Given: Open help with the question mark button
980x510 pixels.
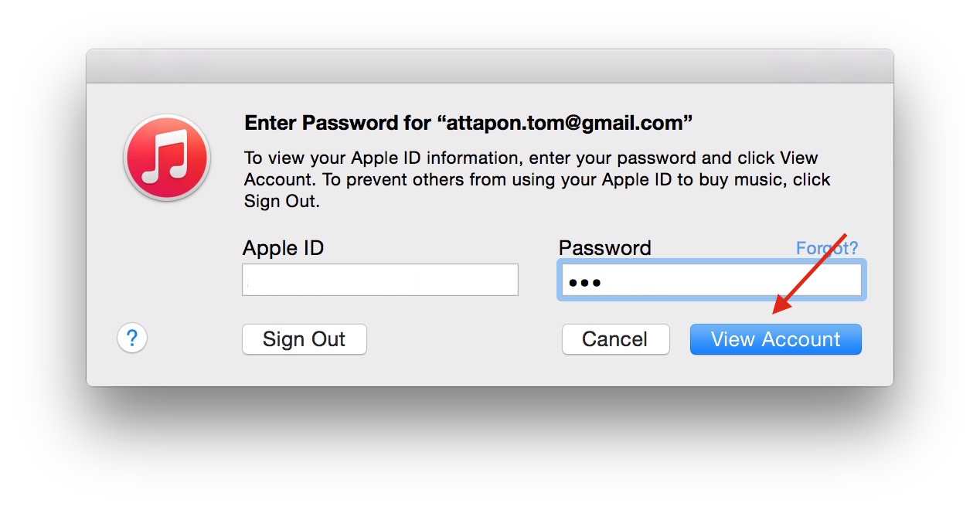Looking at the screenshot, I should point(132,338).
